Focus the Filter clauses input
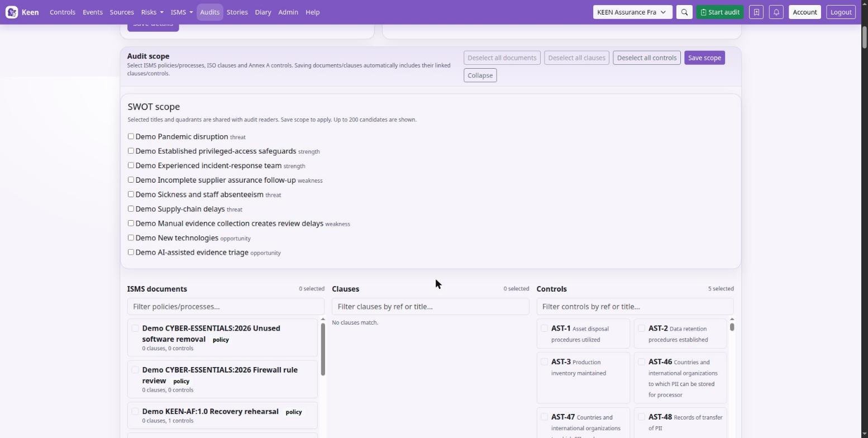Viewport: 868px width, 438px height. [x=430, y=307]
